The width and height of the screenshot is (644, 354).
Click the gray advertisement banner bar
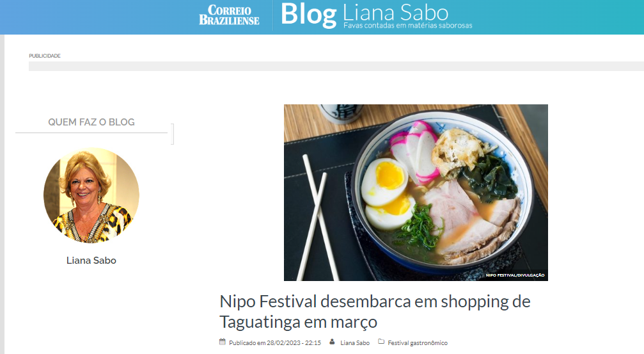pyautogui.click(x=336, y=66)
